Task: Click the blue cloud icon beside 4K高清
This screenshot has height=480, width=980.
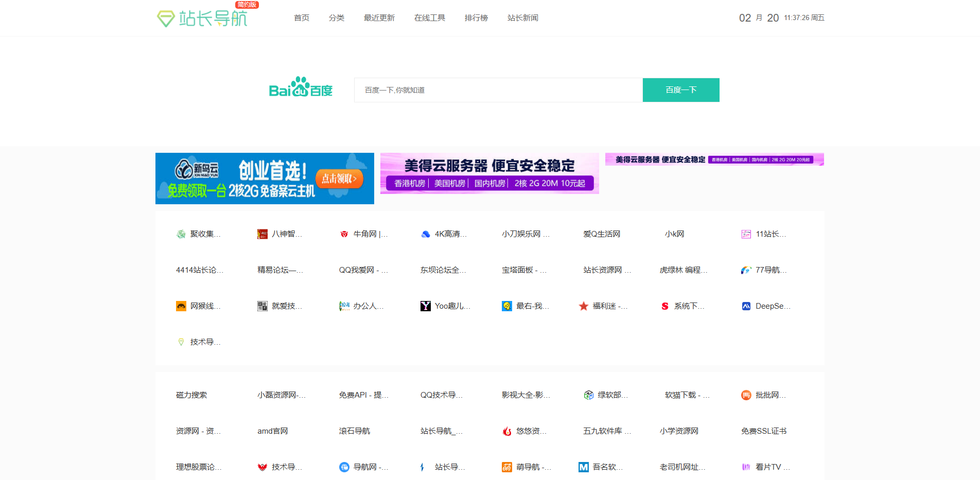Action: coord(425,234)
